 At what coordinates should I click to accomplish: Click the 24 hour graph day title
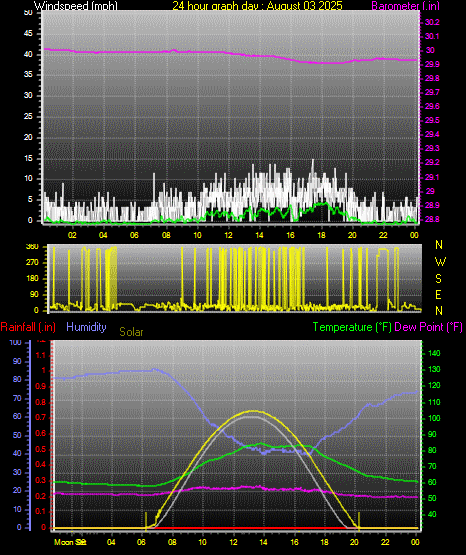(x=257, y=6)
